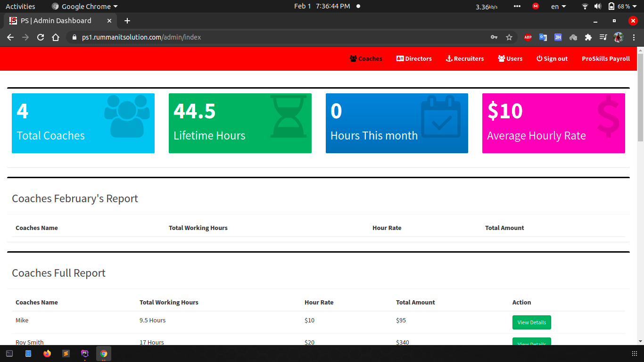Open Chrome media controls icon
This screenshot has height=362, width=644.
click(603, 37)
